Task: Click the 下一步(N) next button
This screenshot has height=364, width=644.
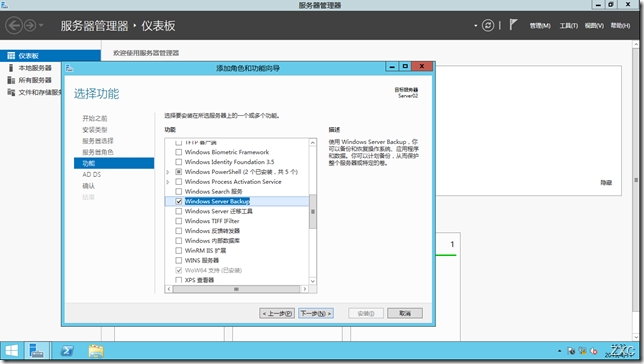Action: click(x=315, y=313)
